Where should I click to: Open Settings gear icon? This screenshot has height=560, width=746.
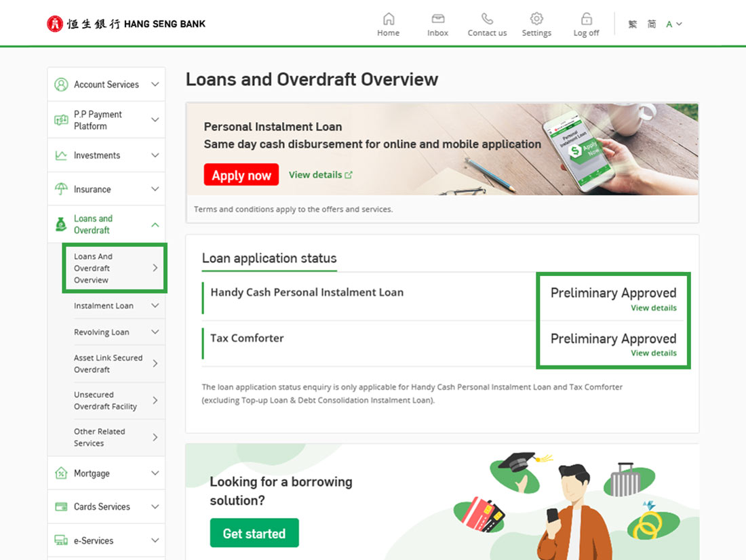click(536, 19)
